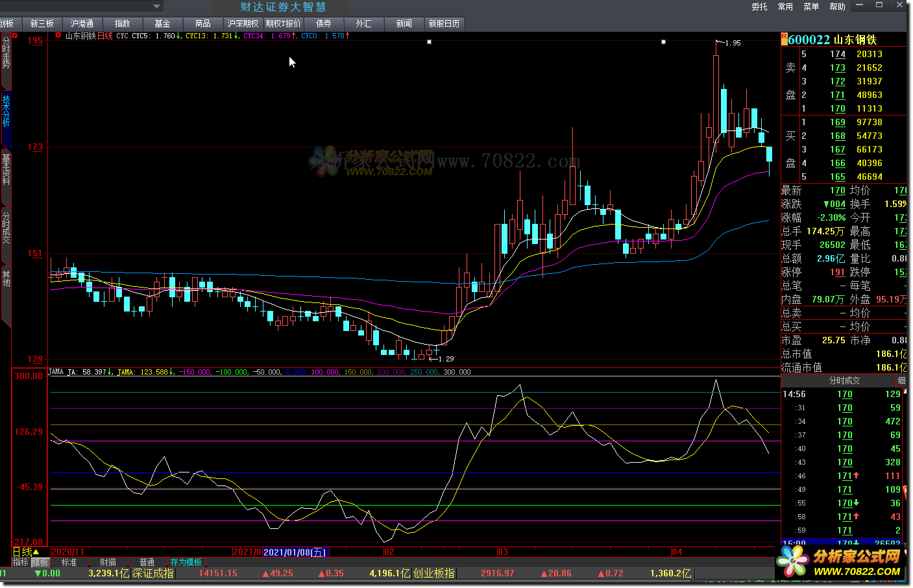This screenshot has height=588, width=913.
Task: Click the 深证成指 index label
Action: [x=153, y=573]
